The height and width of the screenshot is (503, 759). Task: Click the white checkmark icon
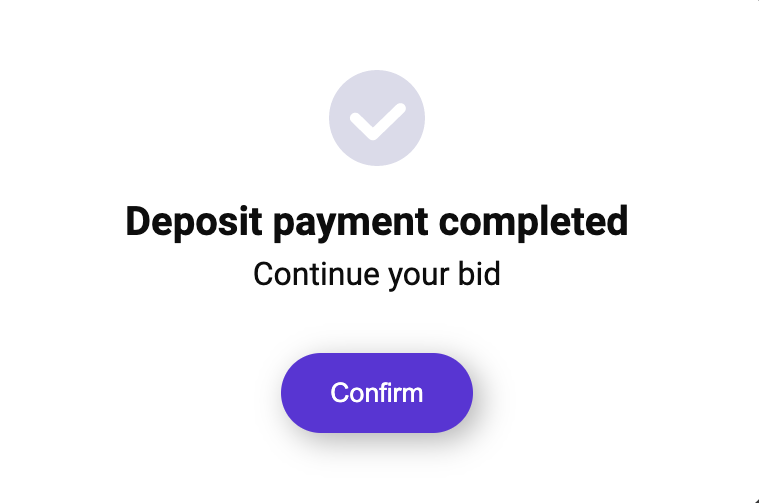377,121
